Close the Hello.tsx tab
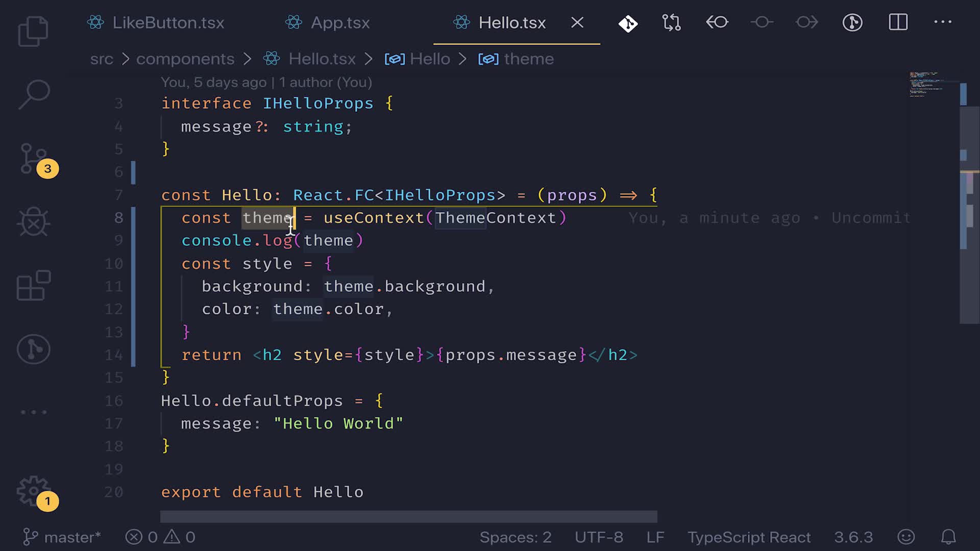Image resolution: width=980 pixels, height=551 pixels. [577, 22]
